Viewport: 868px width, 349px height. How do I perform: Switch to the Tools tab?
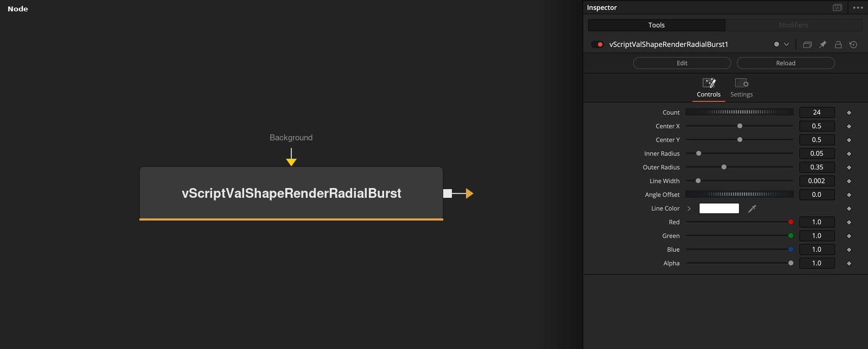(x=656, y=25)
